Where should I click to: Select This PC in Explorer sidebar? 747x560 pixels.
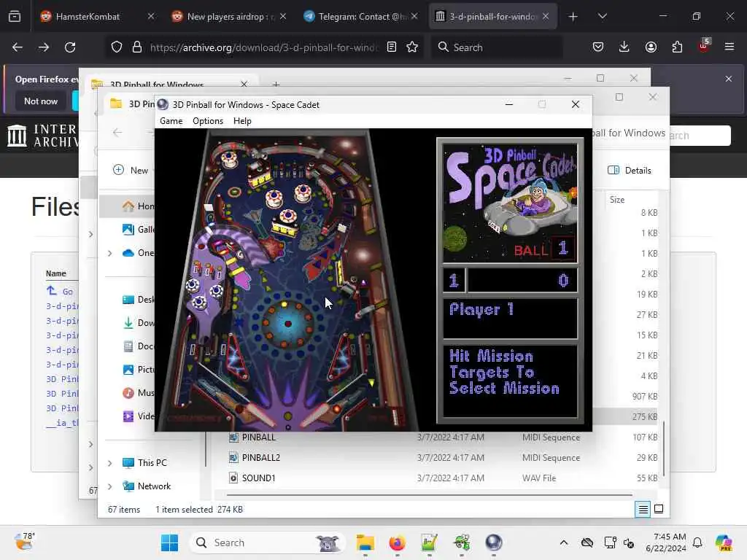coord(152,462)
